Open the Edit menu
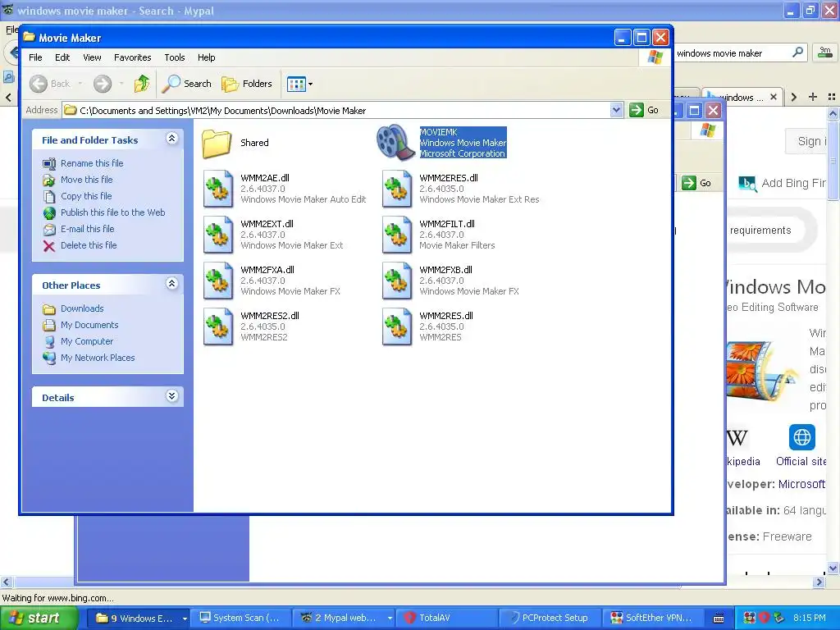Screen dimensions: 840x630 point(62,57)
